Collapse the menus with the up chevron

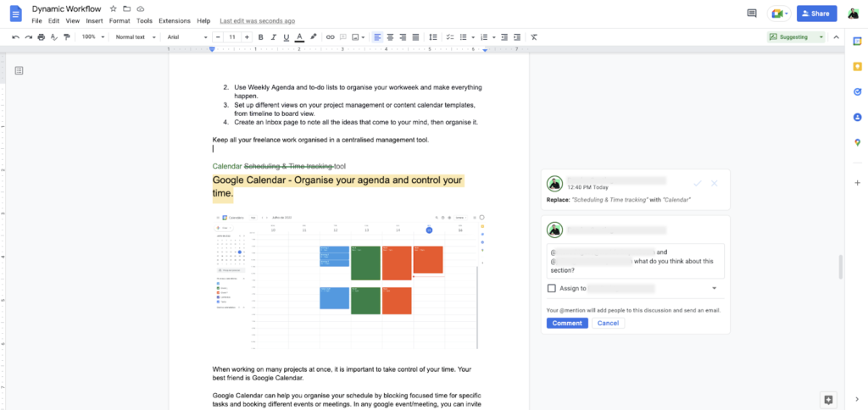[836, 37]
